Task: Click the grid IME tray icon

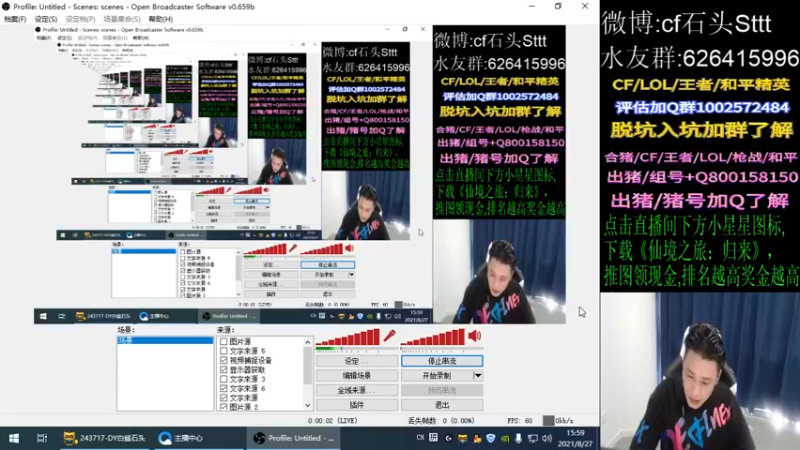Action: (433, 438)
